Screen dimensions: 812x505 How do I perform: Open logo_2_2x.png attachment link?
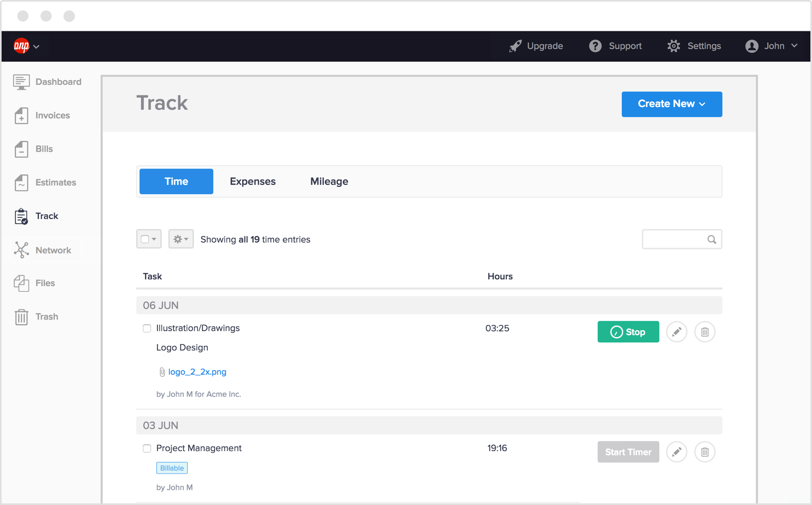point(197,372)
